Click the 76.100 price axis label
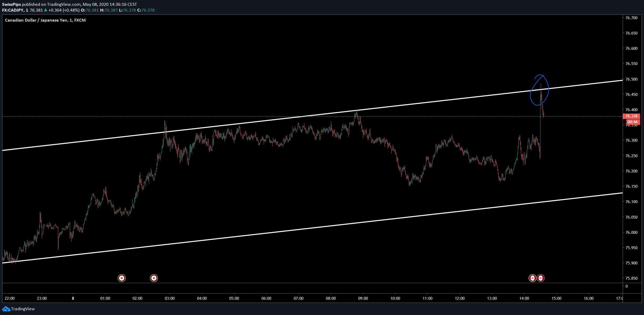 (x=631, y=201)
